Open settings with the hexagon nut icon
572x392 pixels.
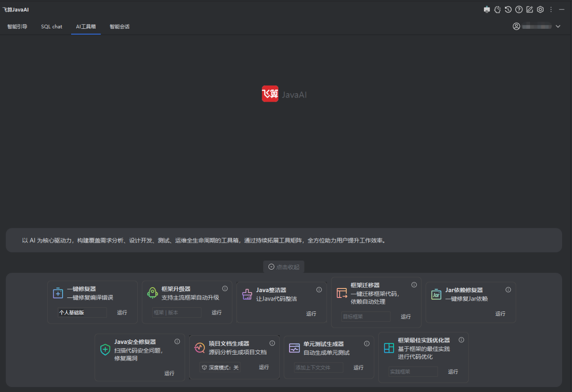(540, 9)
